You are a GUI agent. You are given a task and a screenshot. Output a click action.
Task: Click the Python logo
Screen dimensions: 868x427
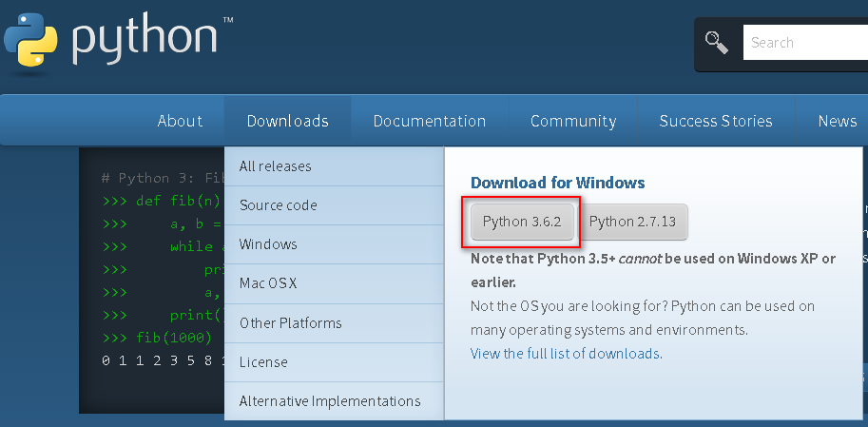[118, 41]
